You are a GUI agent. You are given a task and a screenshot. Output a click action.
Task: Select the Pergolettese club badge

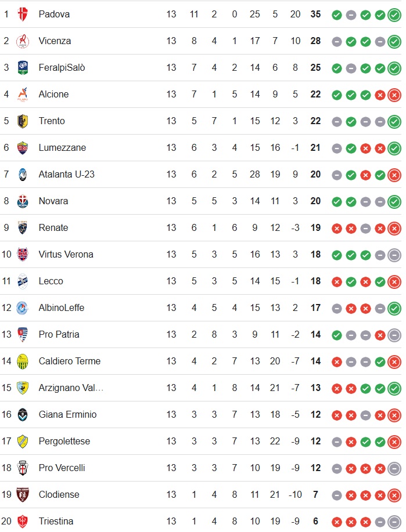tap(23, 441)
